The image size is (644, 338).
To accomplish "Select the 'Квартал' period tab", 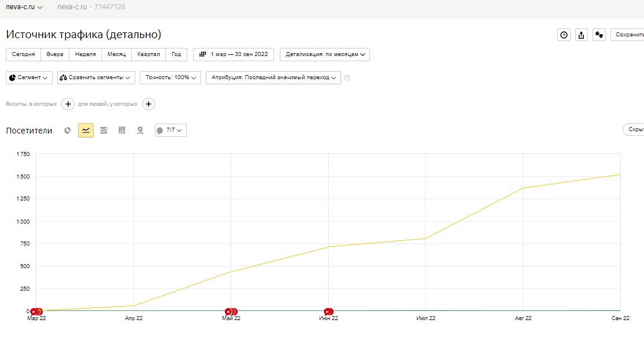I will [x=149, y=54].
